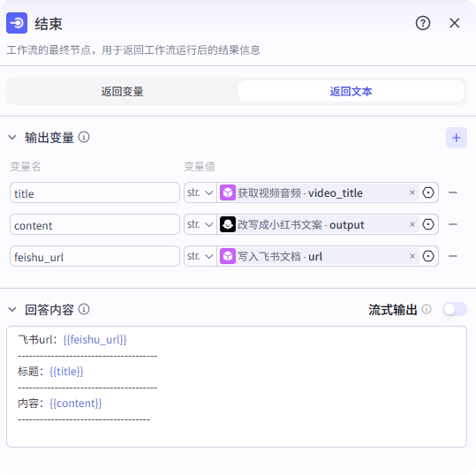476x475 pixels.
Task: Show info tooltip for 输出变量
Action: [x=84, y=137]
